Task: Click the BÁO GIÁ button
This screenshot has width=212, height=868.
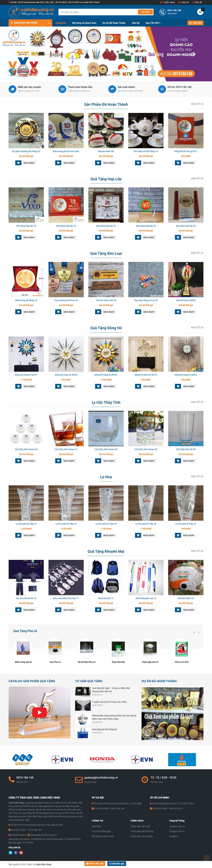Action: point(195,23)
